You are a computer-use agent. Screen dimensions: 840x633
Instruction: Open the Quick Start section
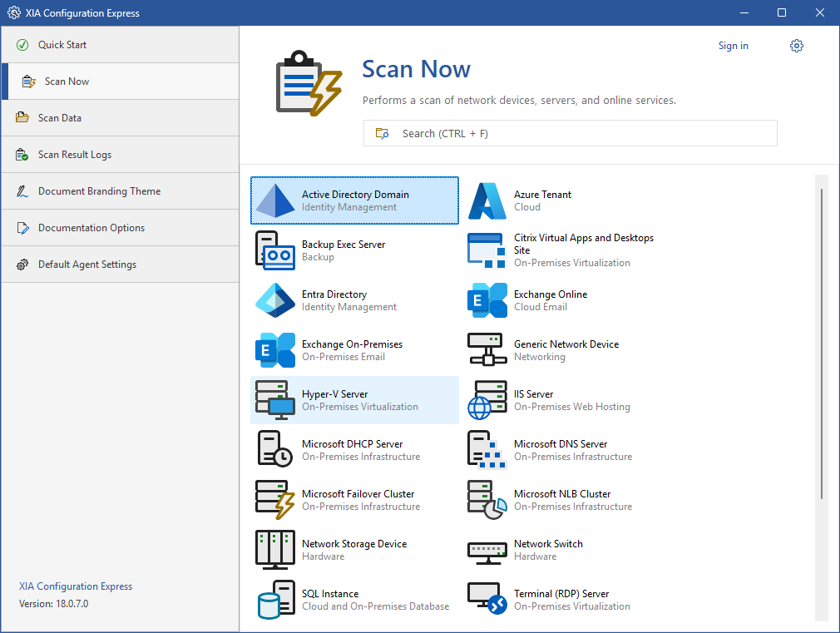pos(62,45)
